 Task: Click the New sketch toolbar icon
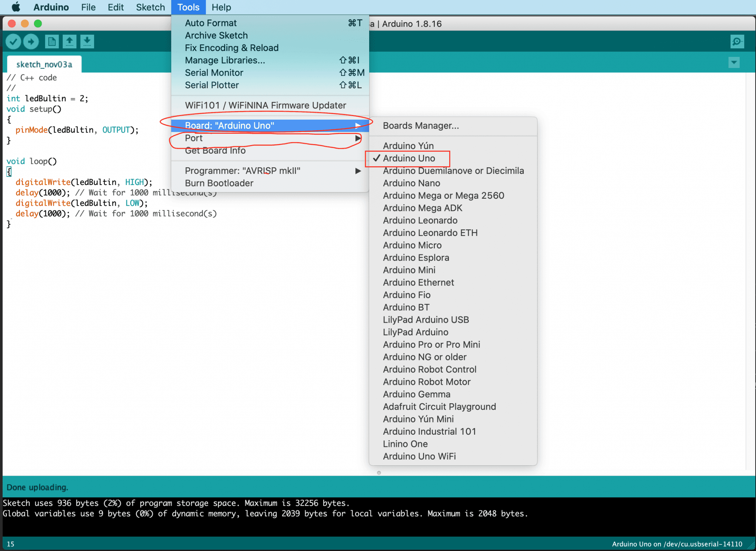tap(52, 41)
